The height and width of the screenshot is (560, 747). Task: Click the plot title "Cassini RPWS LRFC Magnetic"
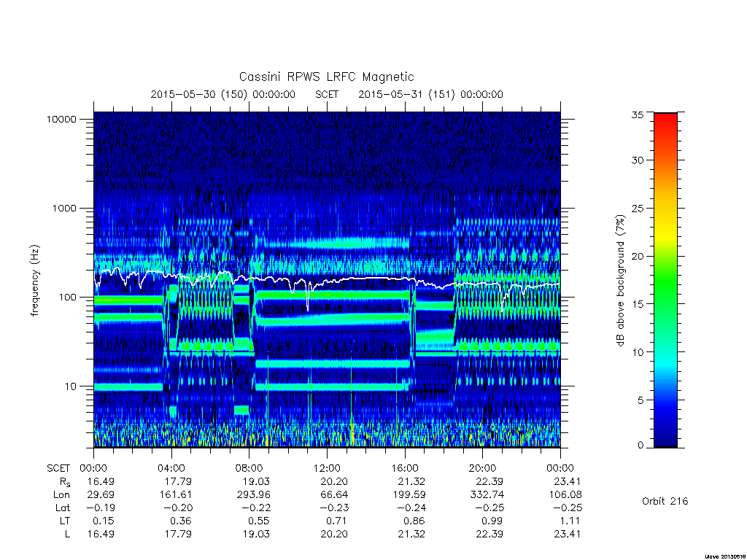pyautogui.click(x=326, y=77)
